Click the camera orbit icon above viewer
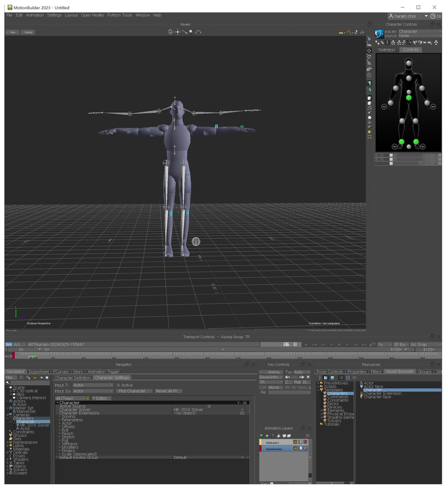The width and height of the screenshot is (448, 492). (x=171, y=32)
